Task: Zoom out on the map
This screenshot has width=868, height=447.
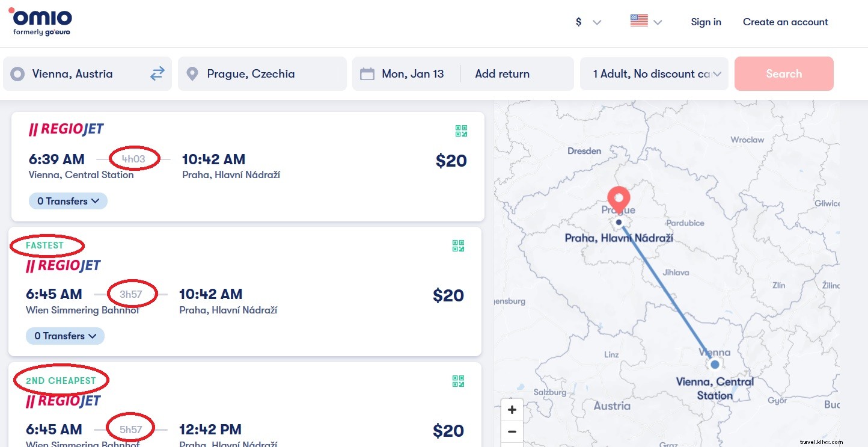Action: click(x=512, y=431)
